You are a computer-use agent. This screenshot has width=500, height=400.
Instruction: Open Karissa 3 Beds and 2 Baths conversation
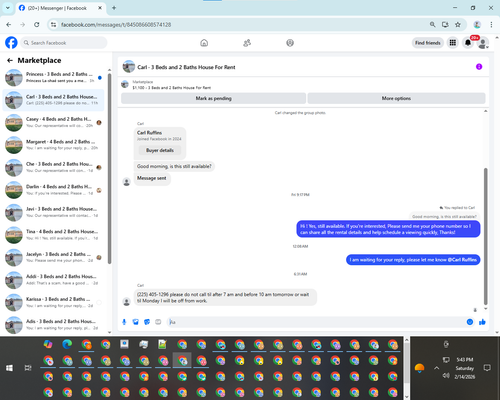tap(53, 302)
